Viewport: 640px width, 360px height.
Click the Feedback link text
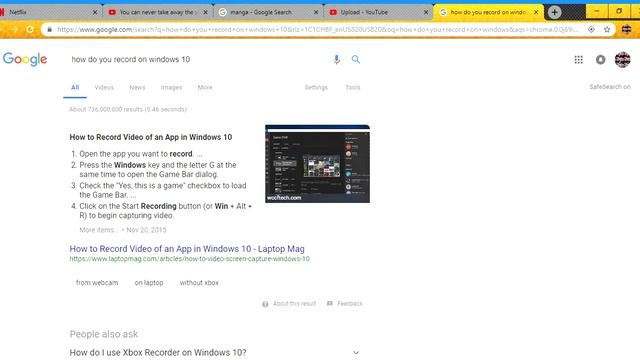350,304
